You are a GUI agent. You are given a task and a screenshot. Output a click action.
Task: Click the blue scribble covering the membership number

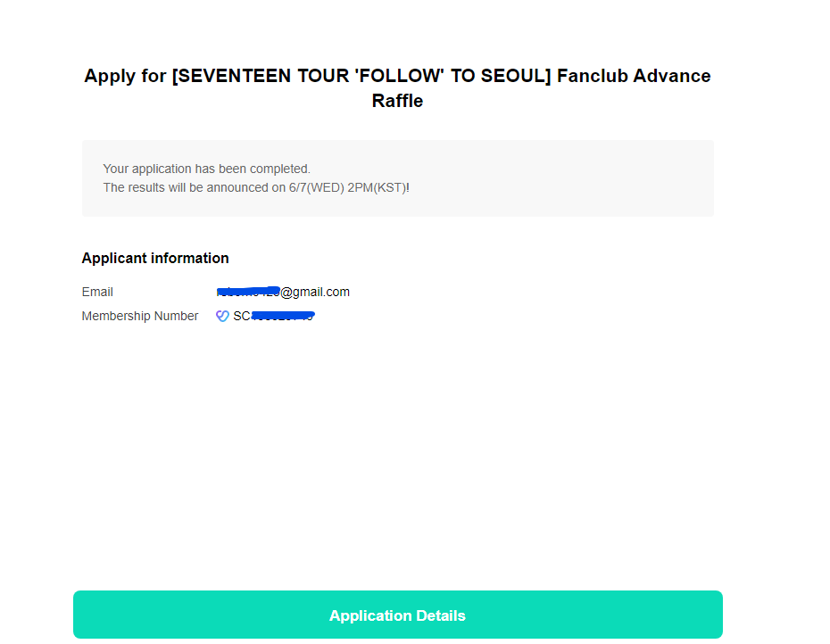tap(283, 316)
